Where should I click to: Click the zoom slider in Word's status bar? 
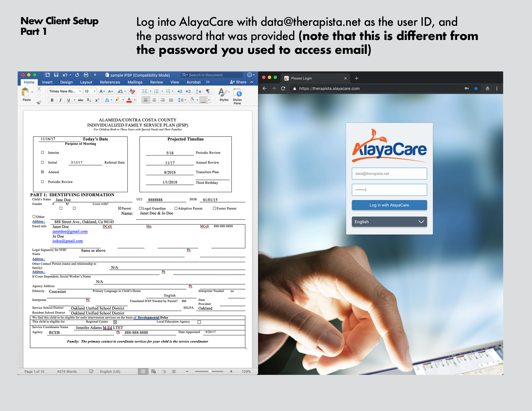click(209, 371)
